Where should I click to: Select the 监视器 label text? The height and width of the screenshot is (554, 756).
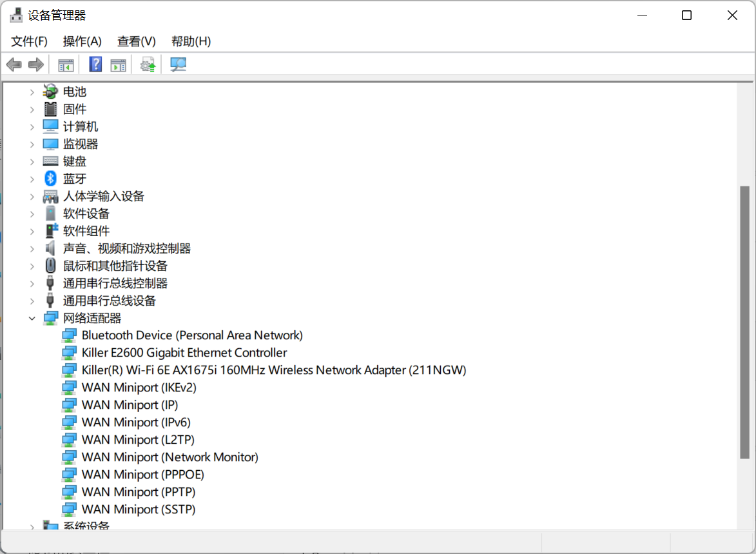[81, 144]
